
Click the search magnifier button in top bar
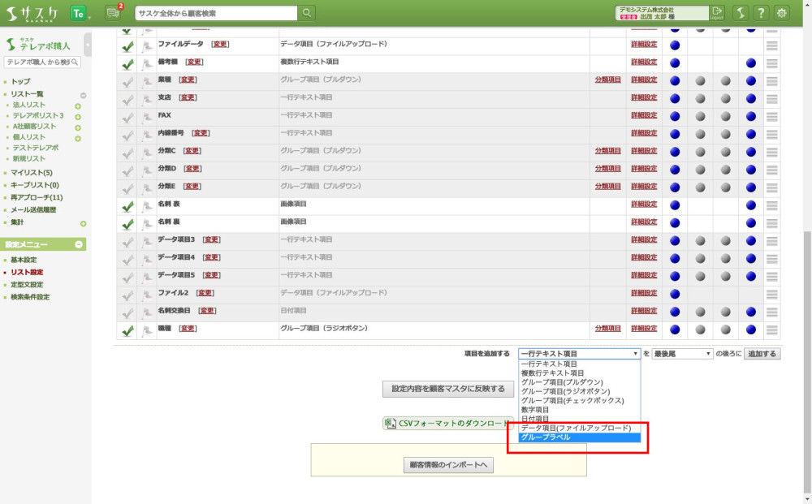click(x=306, y=13)
